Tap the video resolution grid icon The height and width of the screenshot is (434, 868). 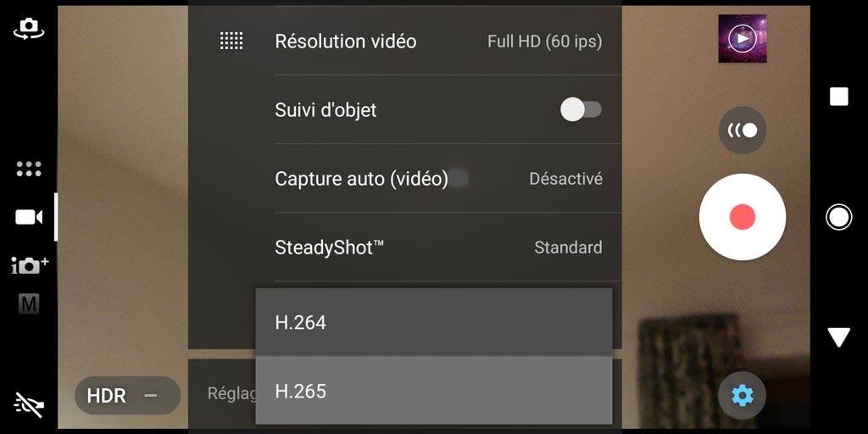click(x=231, y=41)
